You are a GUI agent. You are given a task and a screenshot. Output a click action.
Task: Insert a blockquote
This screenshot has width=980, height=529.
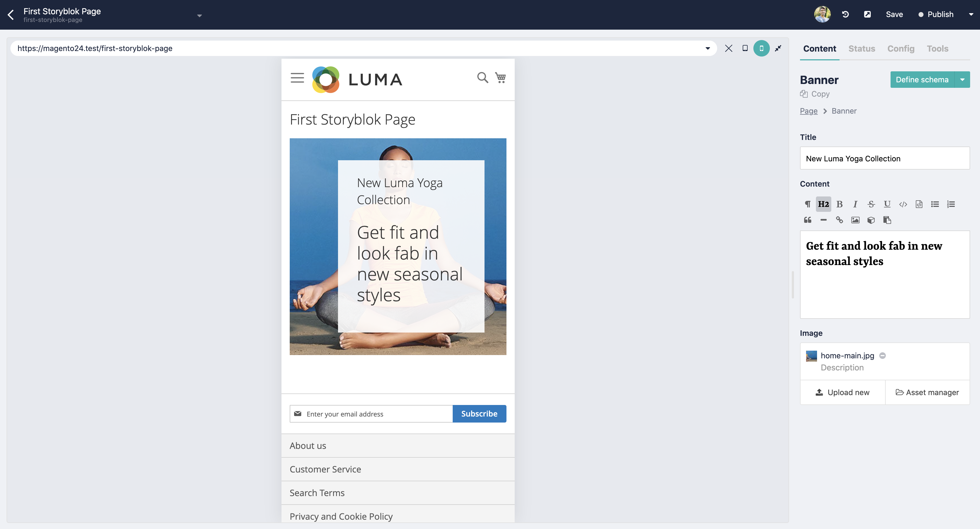click(x=807, y=220)
